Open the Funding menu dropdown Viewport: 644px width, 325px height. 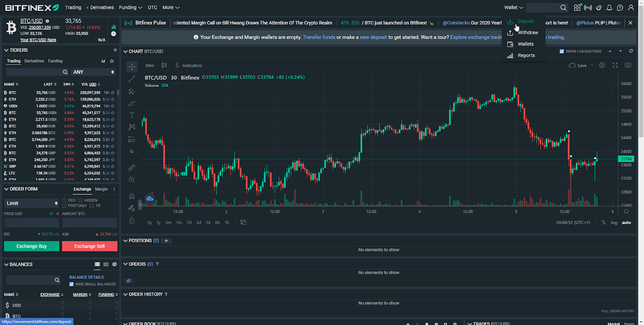tap(130, 8)
